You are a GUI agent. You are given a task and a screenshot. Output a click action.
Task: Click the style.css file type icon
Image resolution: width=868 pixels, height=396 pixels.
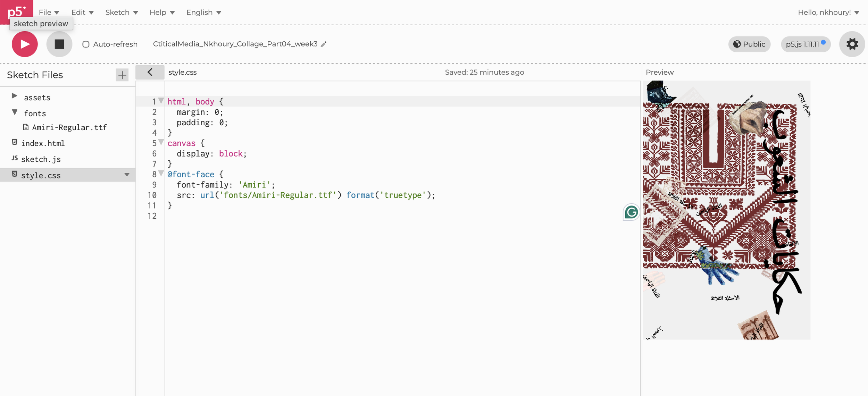point(15,174)
